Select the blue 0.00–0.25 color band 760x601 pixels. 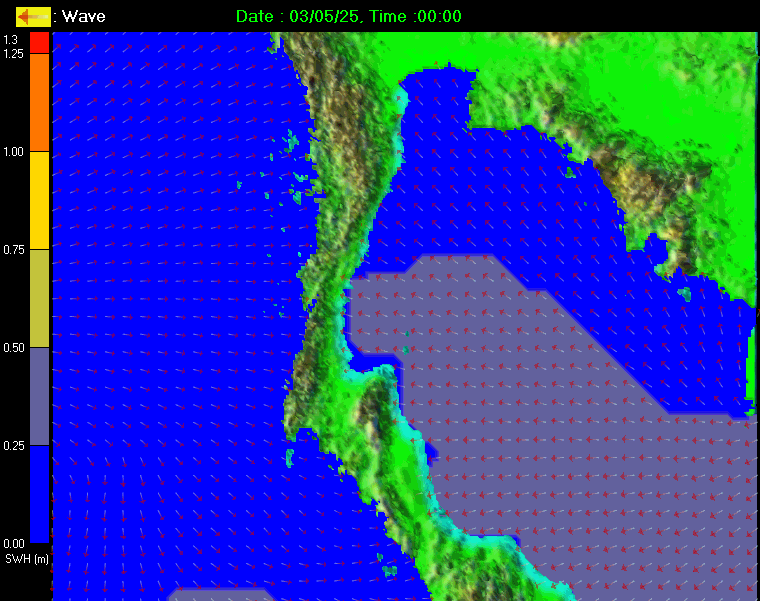40,494
